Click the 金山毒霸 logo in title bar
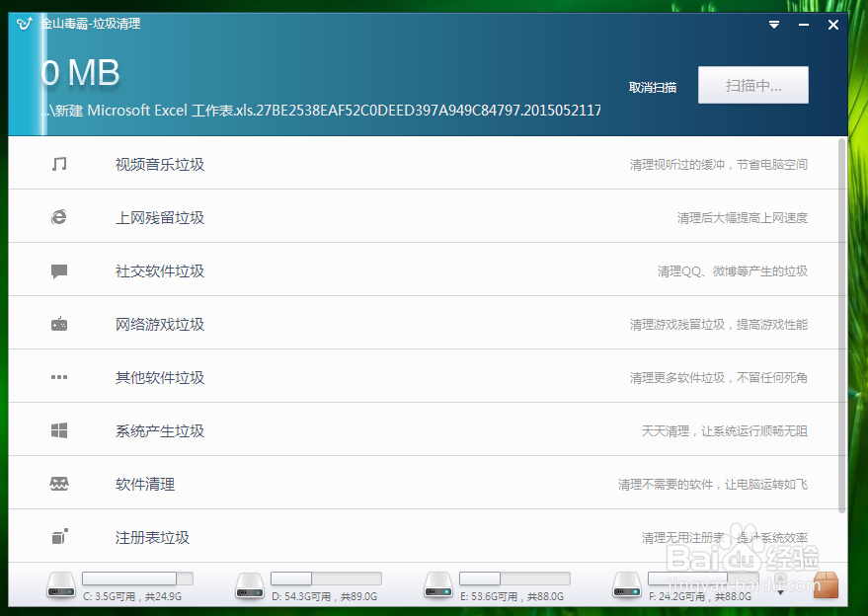 coord(25,24)
